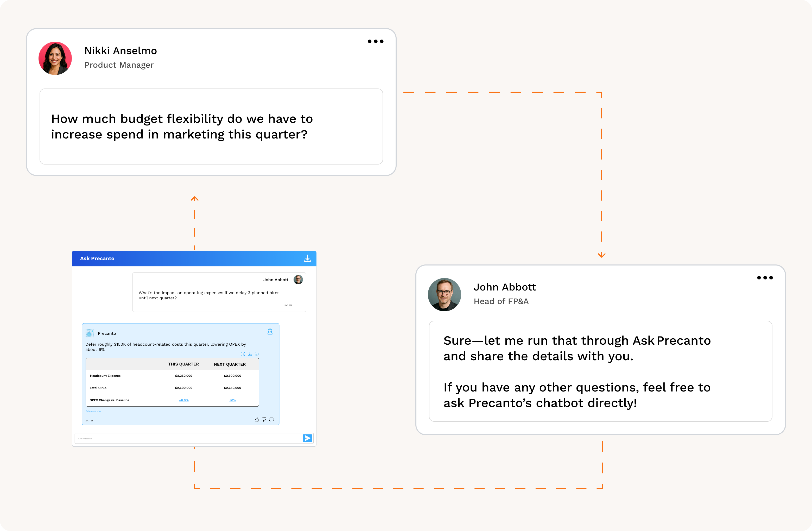
Task: Contact support agent via headset icon
Action: point(270,332)
